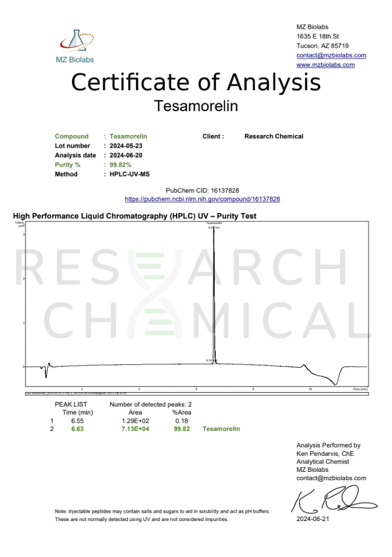Follow the PubChem compound URL link
The image size is (392, 557).
pos(202,199)
